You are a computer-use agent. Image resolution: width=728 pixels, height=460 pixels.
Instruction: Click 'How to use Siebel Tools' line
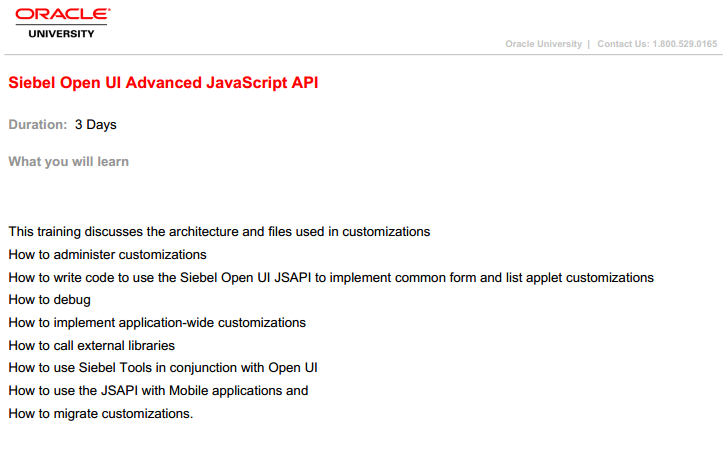163,368
